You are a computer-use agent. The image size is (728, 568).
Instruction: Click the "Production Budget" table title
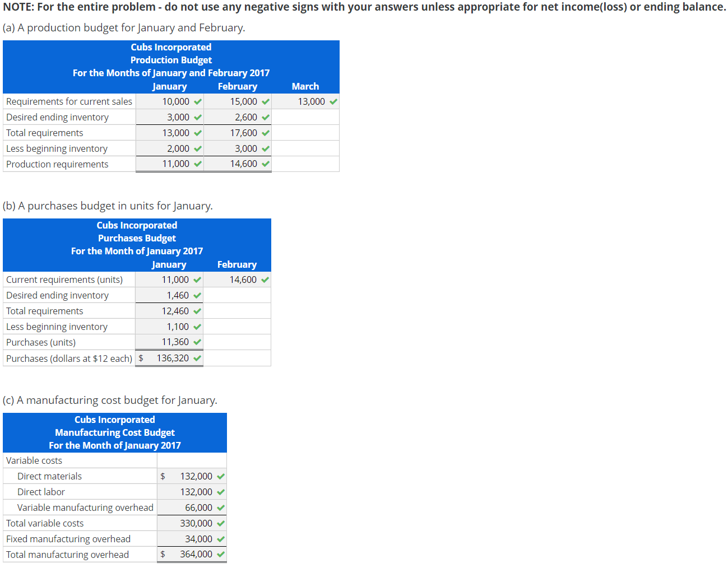click(171, 60)
